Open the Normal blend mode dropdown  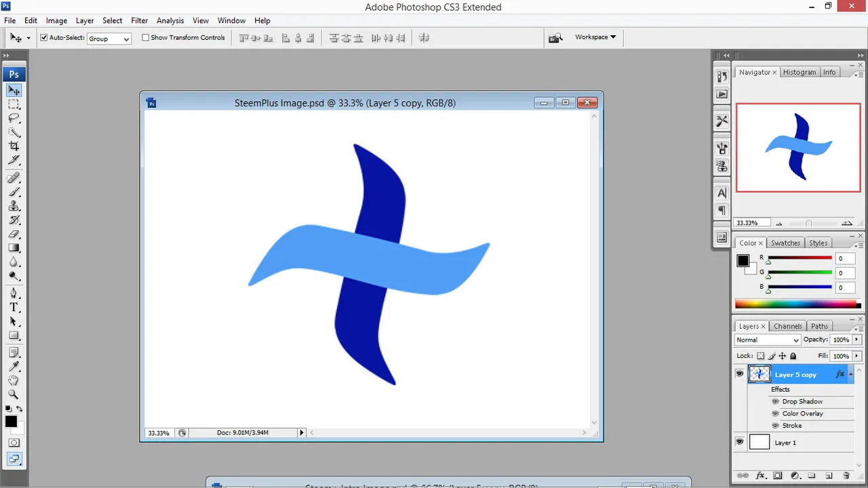[768, 340]
